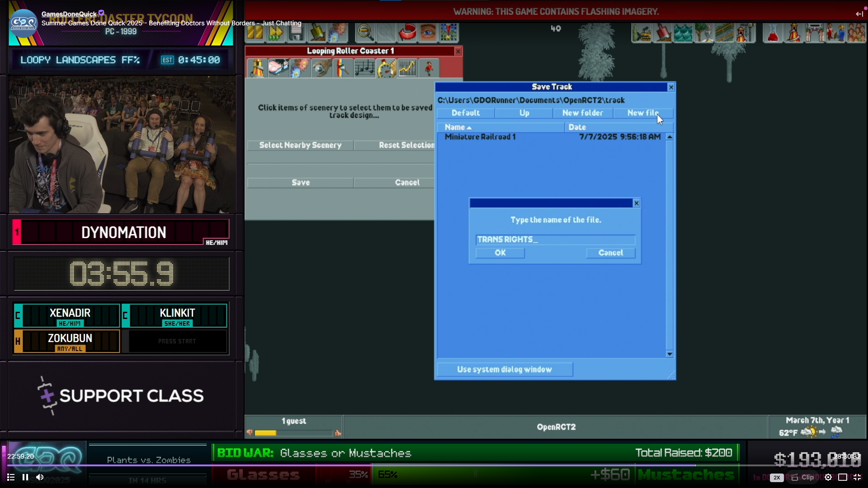This screenshot has height=488, width=868.
Task: Open the red flask finances and research icon
Action: 773,33
